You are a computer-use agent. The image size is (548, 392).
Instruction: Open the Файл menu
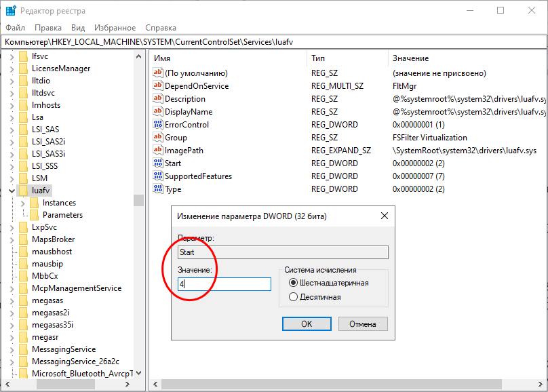[16, 28]
